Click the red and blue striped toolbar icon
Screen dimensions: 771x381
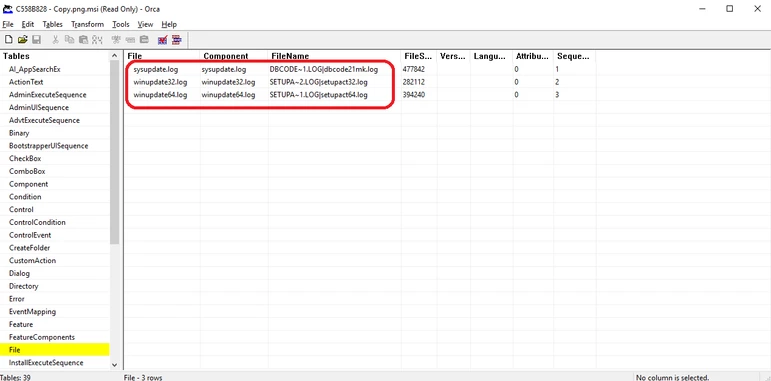tap(177, 40)
